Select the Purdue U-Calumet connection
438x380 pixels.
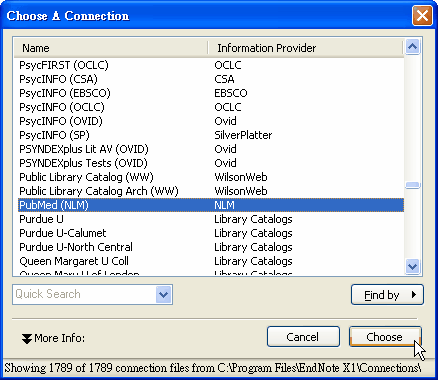211,233
